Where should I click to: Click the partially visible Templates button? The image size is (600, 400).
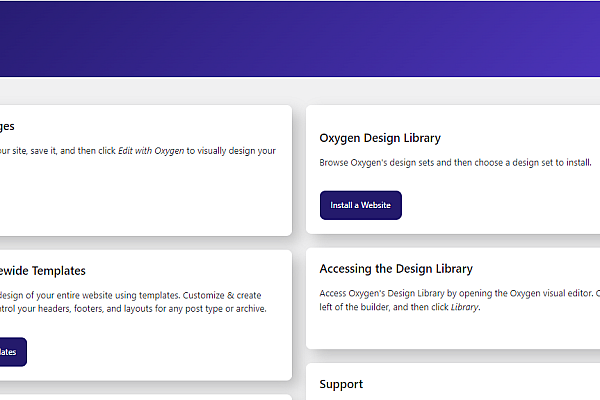[x=13, y=352]
